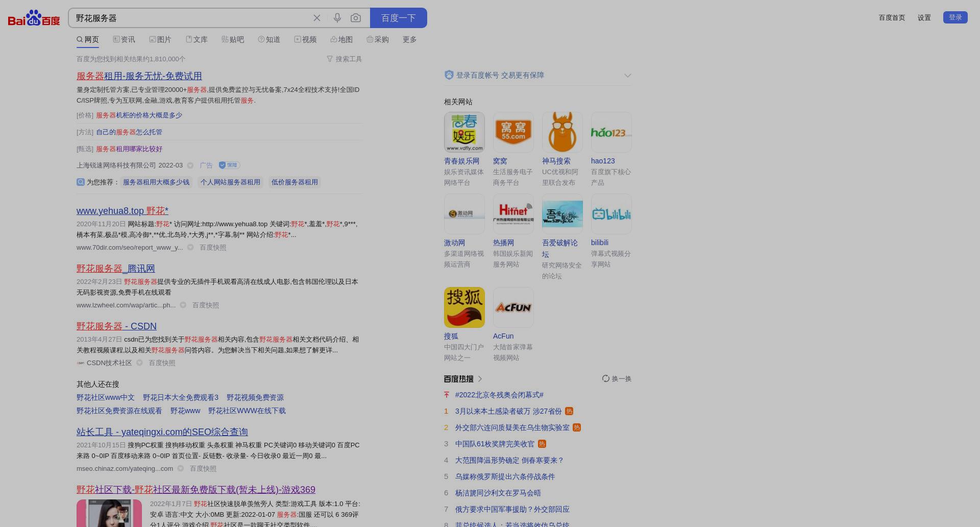980x527 pixels.
Task: Open the 贴吧 tab
Action: point(233,39)
